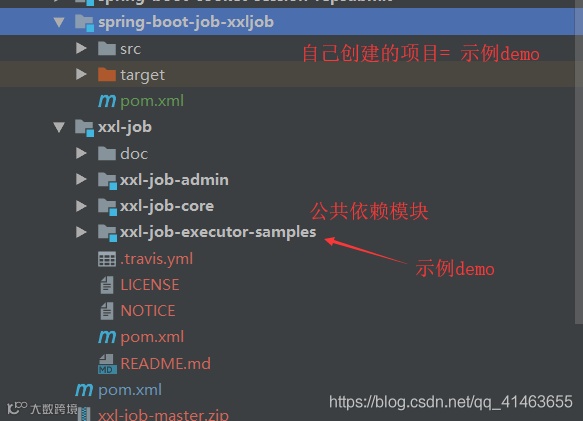This screenshot has width=583, height=421.
Task: Expand the xxl-job-executor-samples arrow
Action: [x=81, y=232]
